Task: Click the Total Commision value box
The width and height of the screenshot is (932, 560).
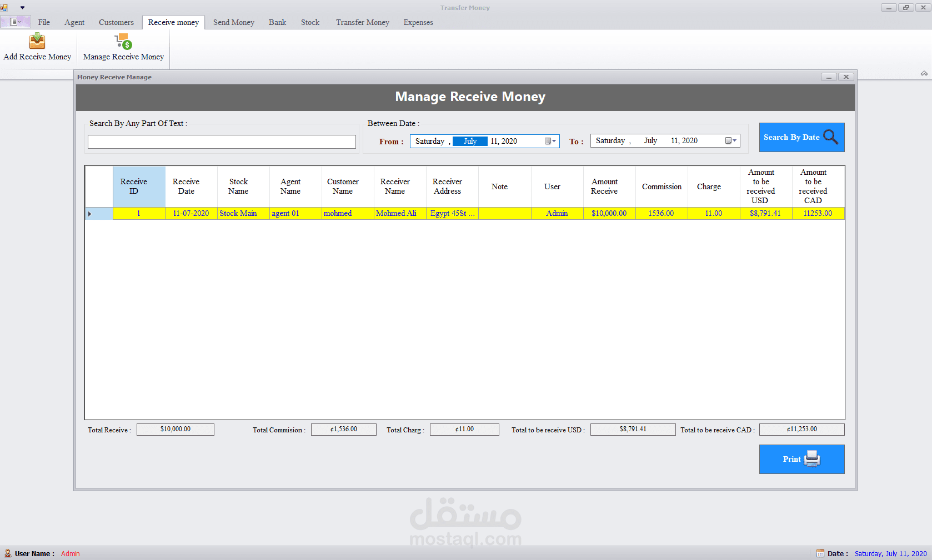Action: point(344,430)
